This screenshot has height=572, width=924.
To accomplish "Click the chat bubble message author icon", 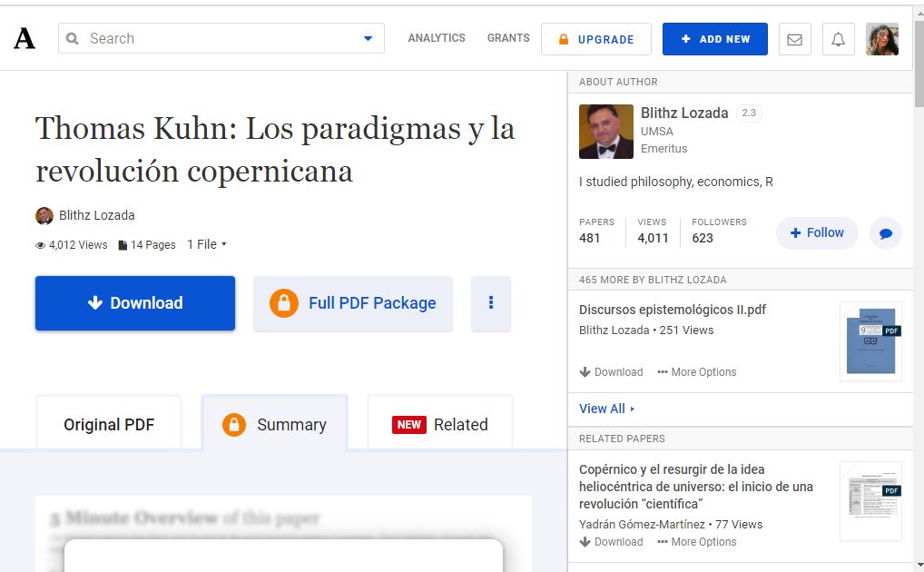I will [x=885, y=233].
